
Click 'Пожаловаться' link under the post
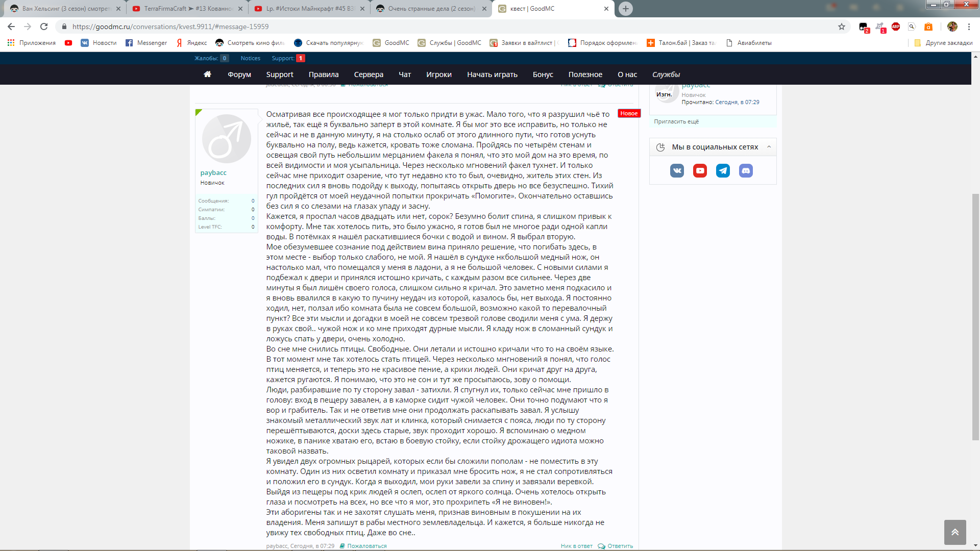pos(366,546)
